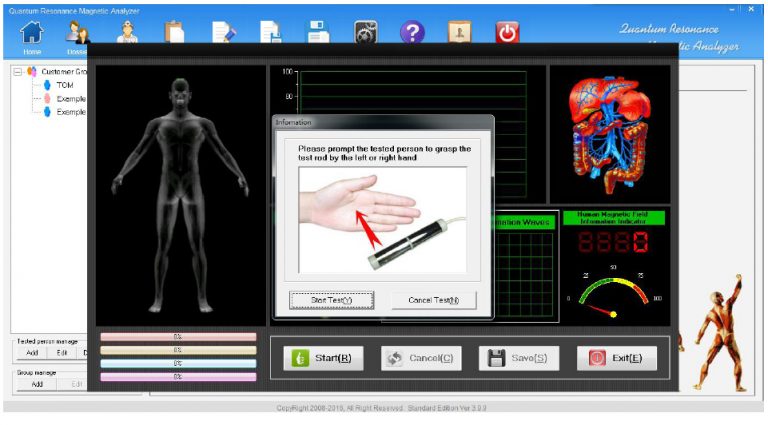Click the brown user portrait toolbar icon
The height and width of the screenshot is (425, 768).
coord(460,33)
